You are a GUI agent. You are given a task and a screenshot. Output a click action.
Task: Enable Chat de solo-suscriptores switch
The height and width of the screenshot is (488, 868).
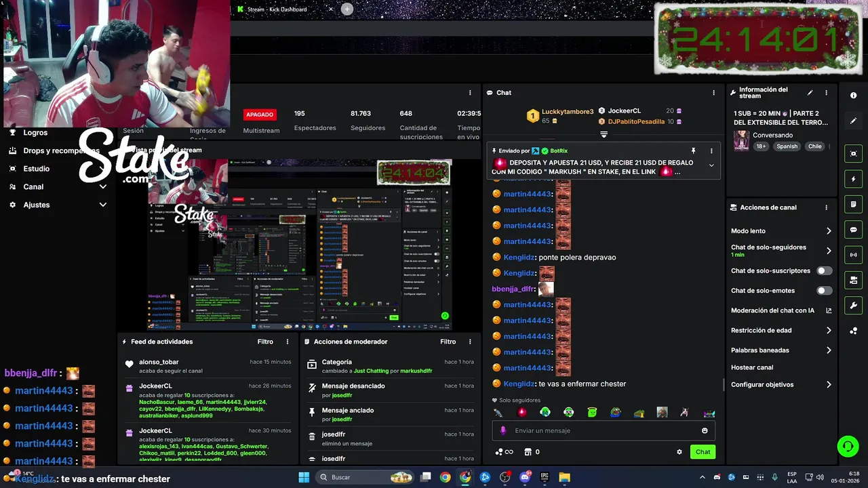[824, 270]
